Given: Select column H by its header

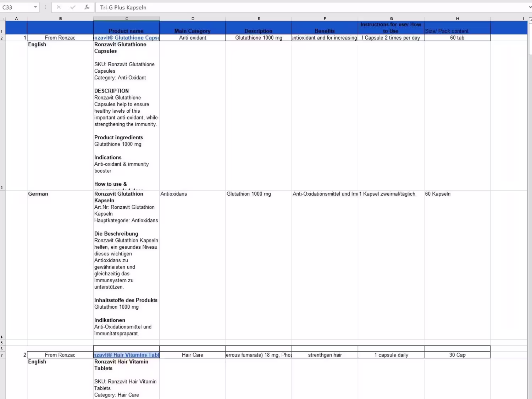Looking at the screenshot, I should (457, 18).
